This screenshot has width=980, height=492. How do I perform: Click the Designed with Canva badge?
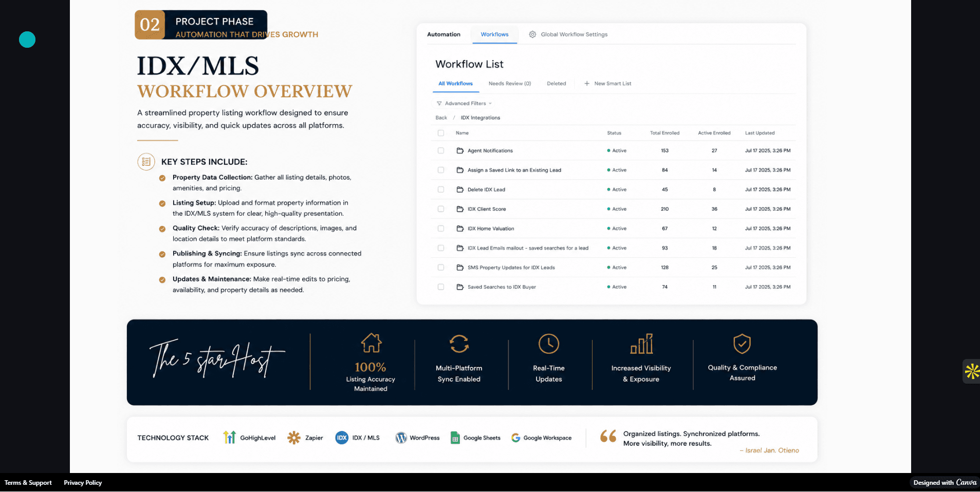click(945, 482)
